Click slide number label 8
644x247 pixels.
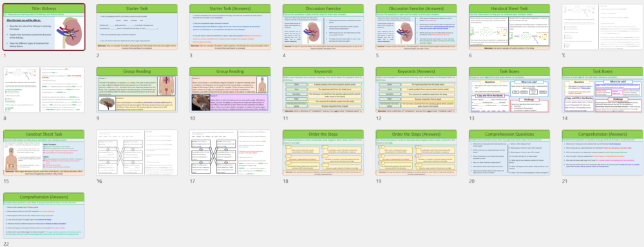pos(5,118)
